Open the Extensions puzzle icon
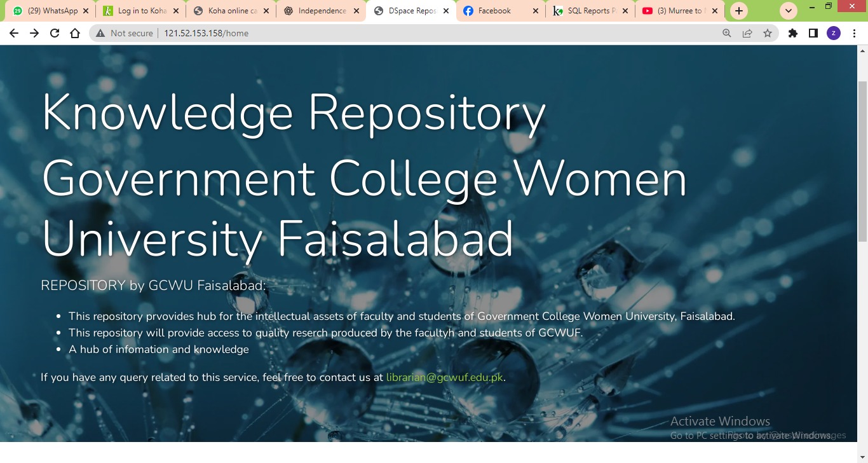868x463 pixels. (793, 33)
